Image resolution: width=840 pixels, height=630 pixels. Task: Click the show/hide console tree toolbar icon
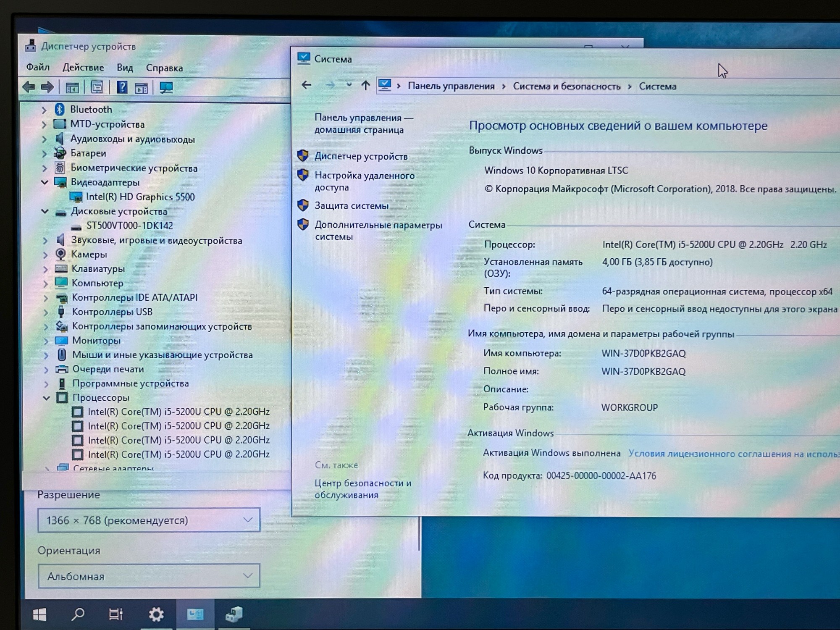click(x=72, y=88)
